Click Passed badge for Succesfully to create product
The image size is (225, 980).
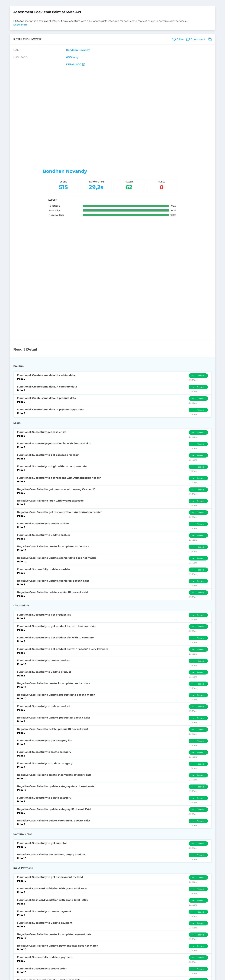[x=198, y=661]
